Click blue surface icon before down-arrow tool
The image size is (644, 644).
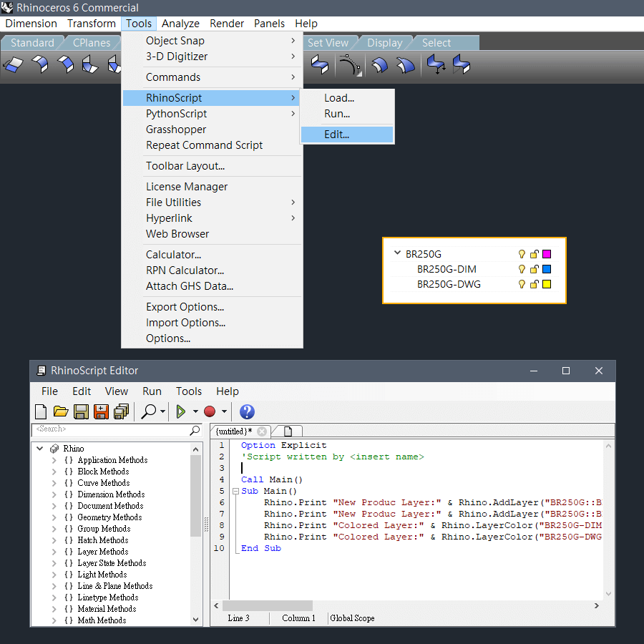[406, 65]
